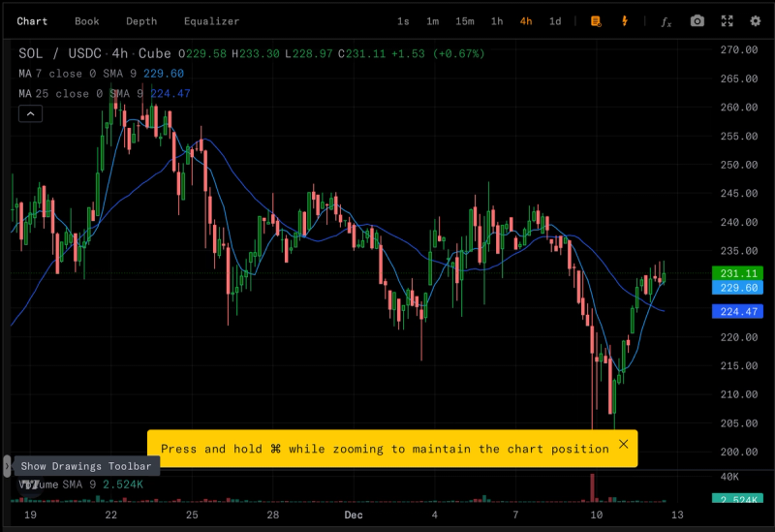Select the 1s timeframe
This screenshot has width=775, height=532.
(403, 21)
